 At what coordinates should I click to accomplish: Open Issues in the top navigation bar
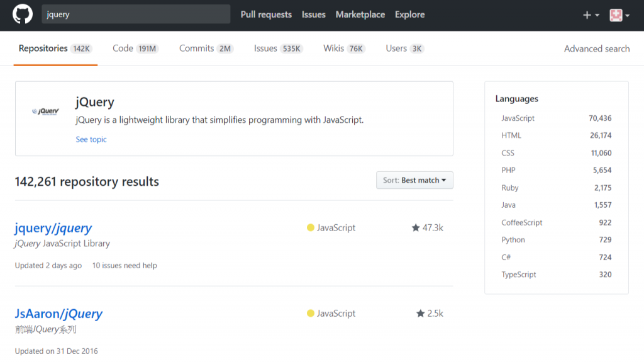pos(313,14)
